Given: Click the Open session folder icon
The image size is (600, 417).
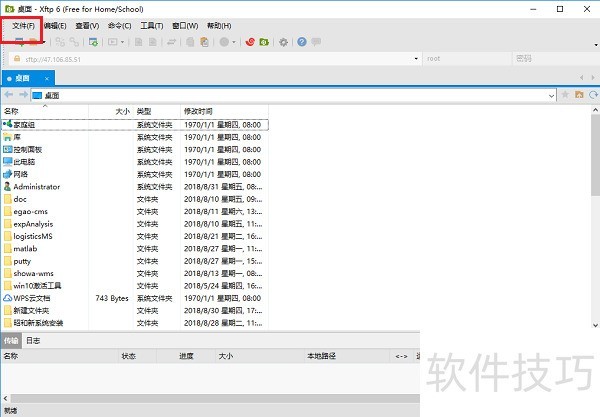Looking at the screenshot, I should click(34, 42).
